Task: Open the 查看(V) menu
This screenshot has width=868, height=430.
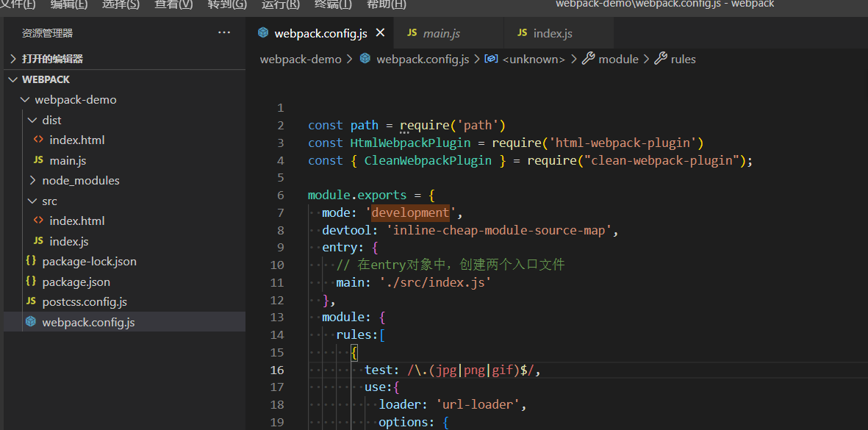Action: (174, 4)
